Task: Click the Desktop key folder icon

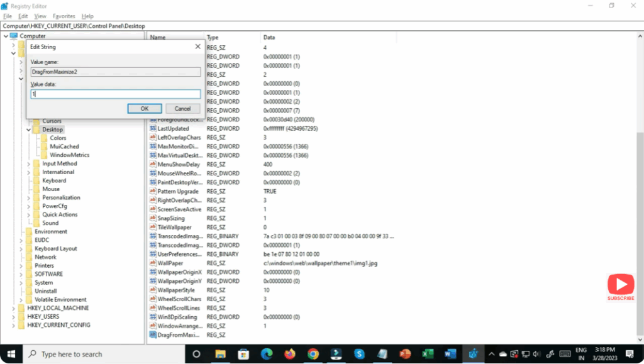Action: [x=36, y=130]
